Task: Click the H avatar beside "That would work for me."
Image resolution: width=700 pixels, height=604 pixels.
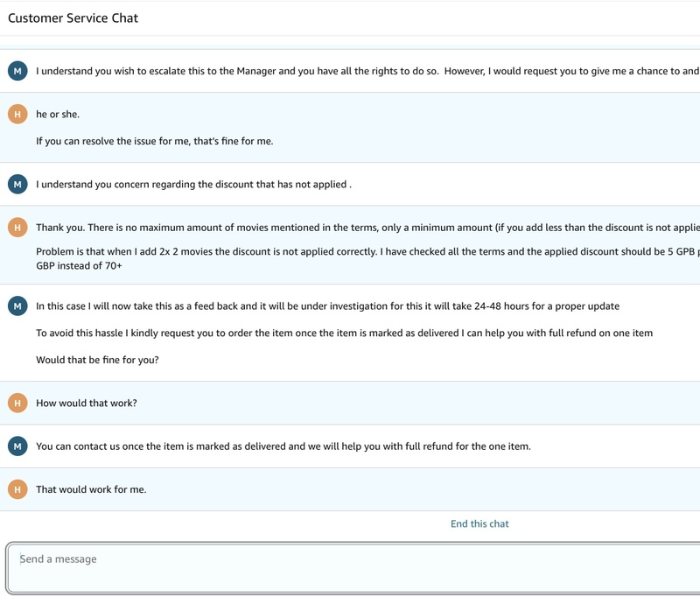Action: [17, 489]
